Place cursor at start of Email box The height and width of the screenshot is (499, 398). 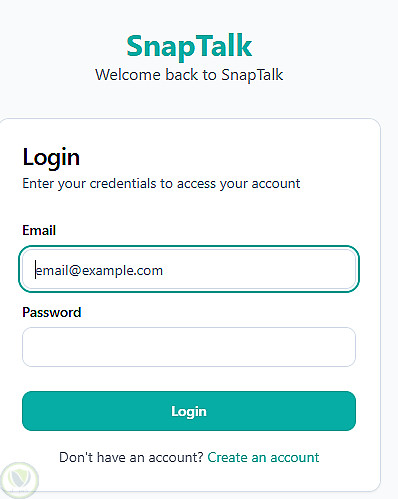pos(35,270)
